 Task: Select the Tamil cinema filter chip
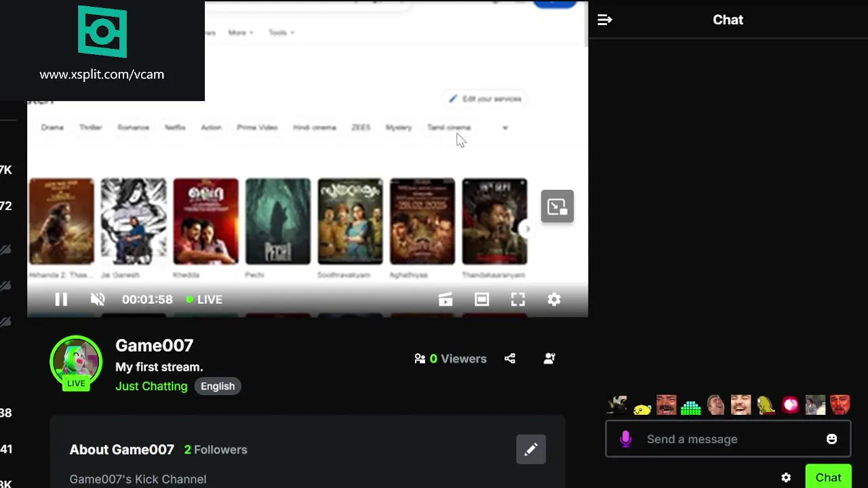pos(449,127)
